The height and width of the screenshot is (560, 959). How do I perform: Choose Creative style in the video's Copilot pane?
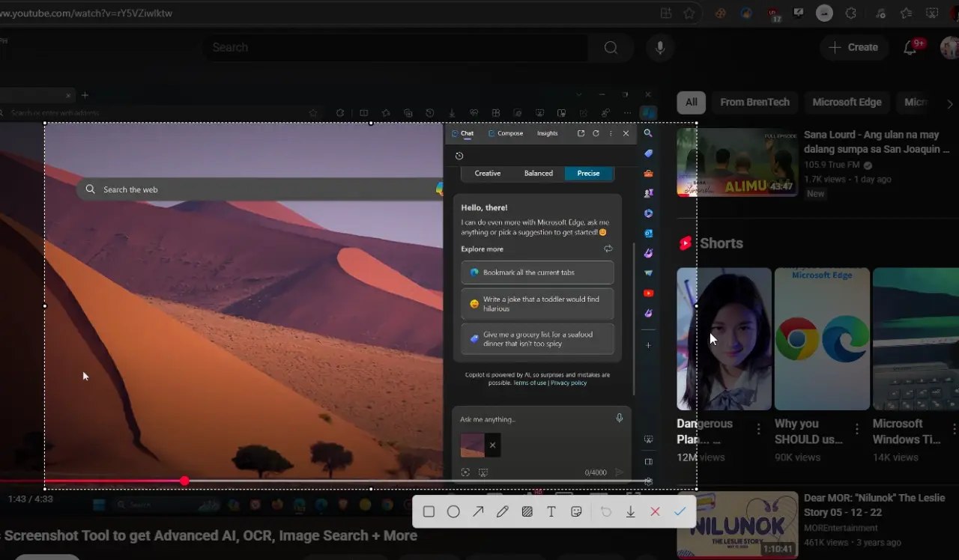(487, 173)
